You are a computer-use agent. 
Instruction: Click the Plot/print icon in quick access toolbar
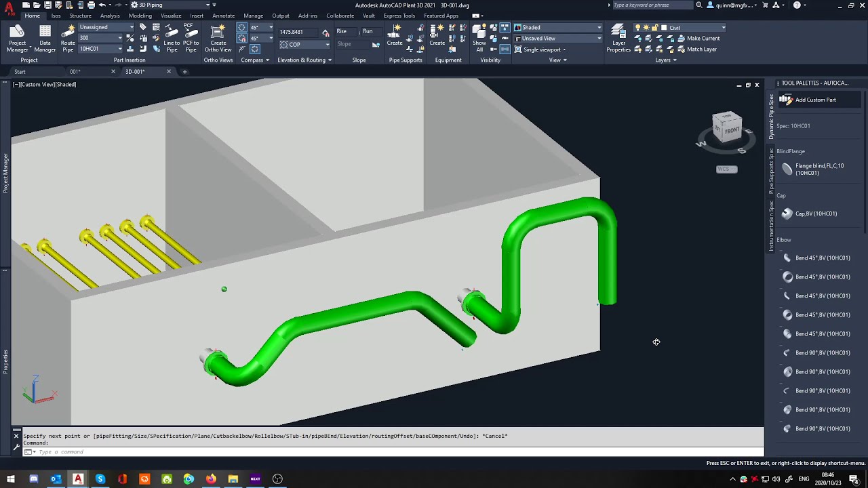(91, 5)
